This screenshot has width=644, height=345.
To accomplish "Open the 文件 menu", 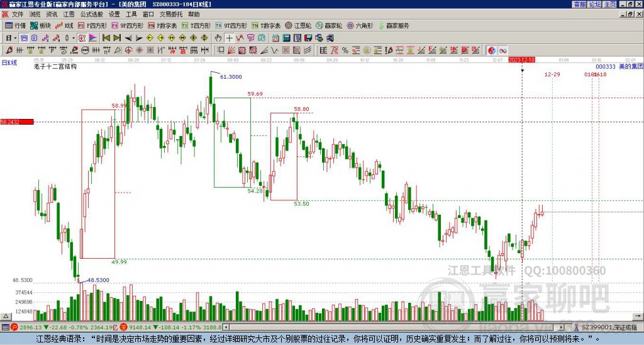I will point(18,14).
